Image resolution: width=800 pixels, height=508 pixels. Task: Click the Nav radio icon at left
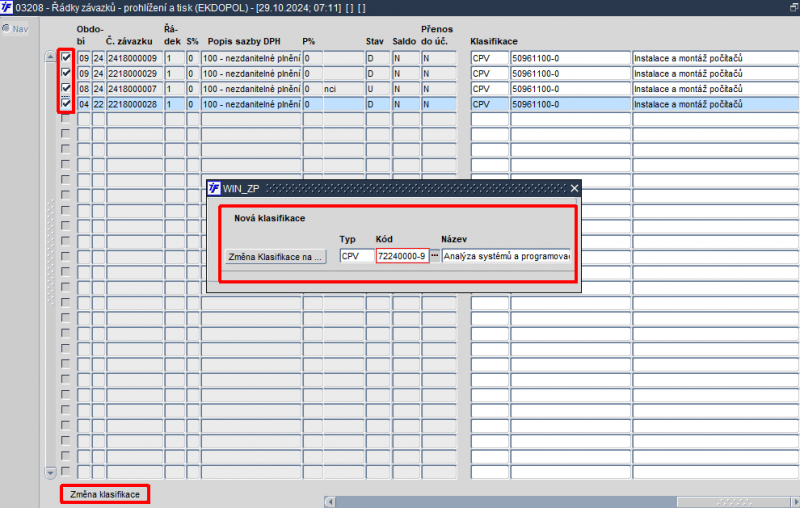click(6, 29)
